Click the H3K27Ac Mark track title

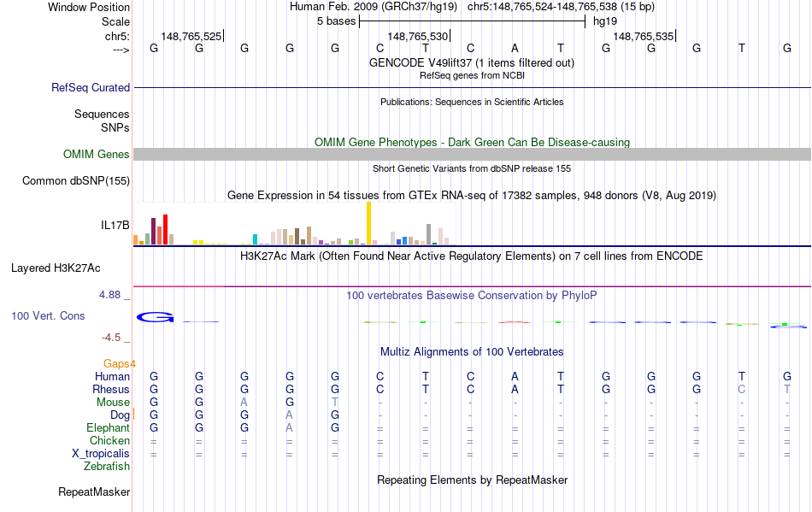click(471, 256)
